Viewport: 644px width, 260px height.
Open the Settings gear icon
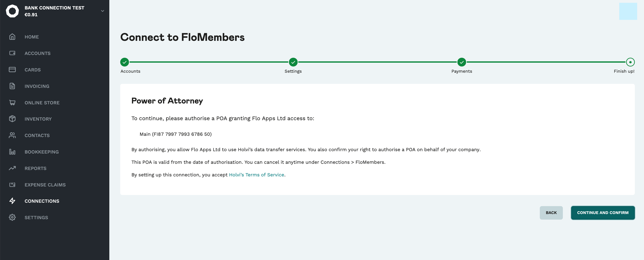coord(12,217)
